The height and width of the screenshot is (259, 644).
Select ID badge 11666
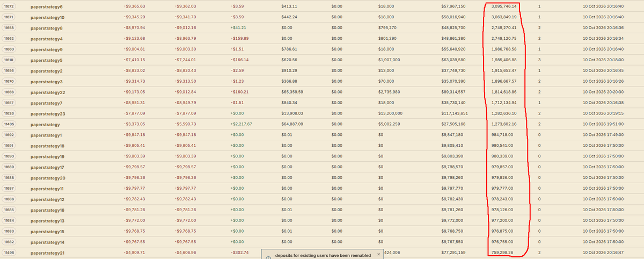[x=9, y=92]
